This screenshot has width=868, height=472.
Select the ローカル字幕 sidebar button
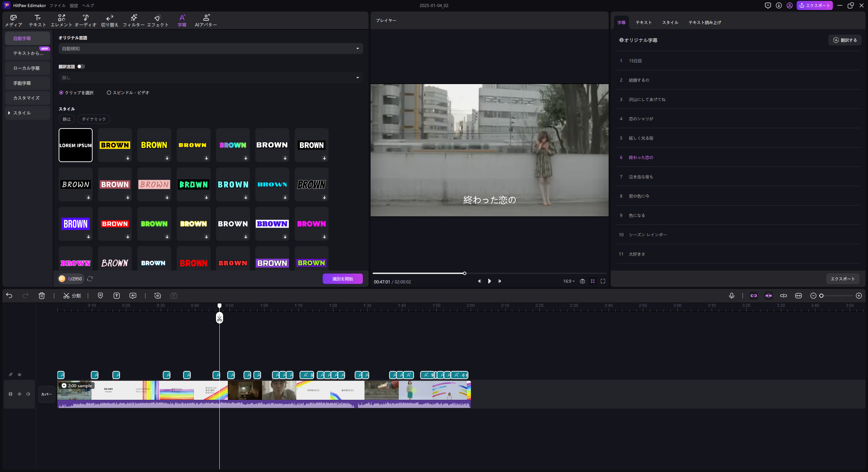pyautogui.click(x=27, y=68)
